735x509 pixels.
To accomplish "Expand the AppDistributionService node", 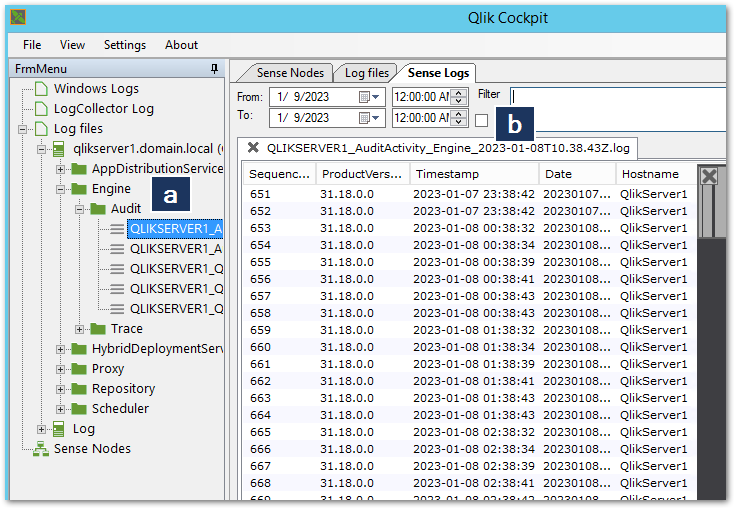I will click(60, 169).
